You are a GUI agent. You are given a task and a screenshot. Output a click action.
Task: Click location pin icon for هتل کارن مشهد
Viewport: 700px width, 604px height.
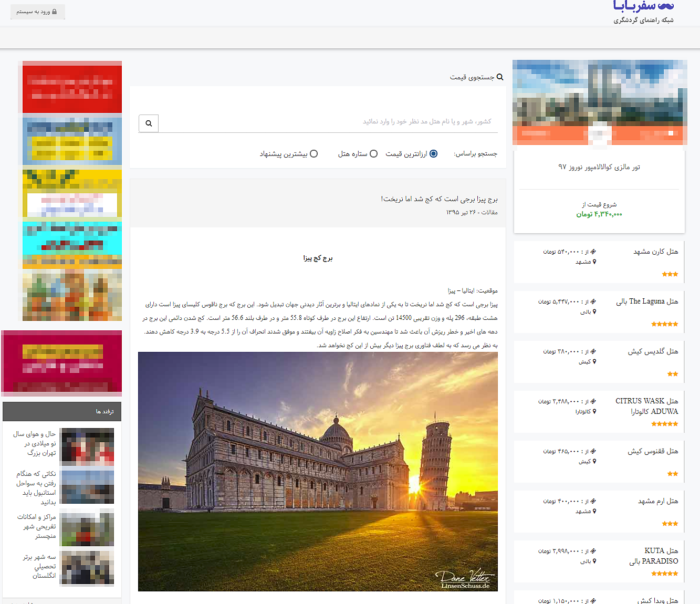[x=594, y=262]
